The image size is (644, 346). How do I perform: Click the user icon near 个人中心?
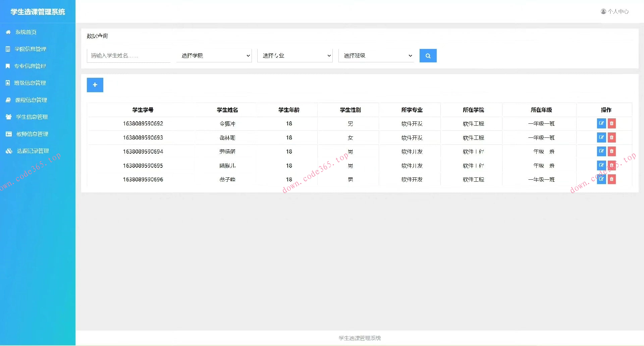(603, 11)
